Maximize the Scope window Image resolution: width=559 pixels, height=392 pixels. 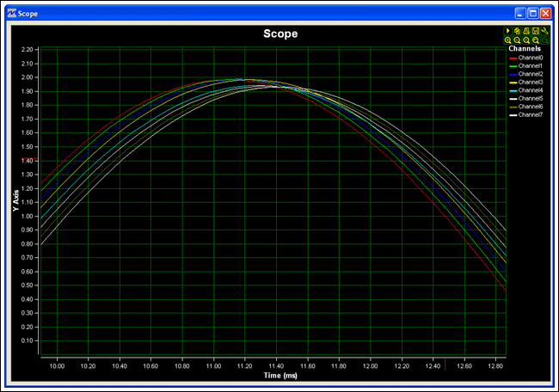[x=532, y=15]
